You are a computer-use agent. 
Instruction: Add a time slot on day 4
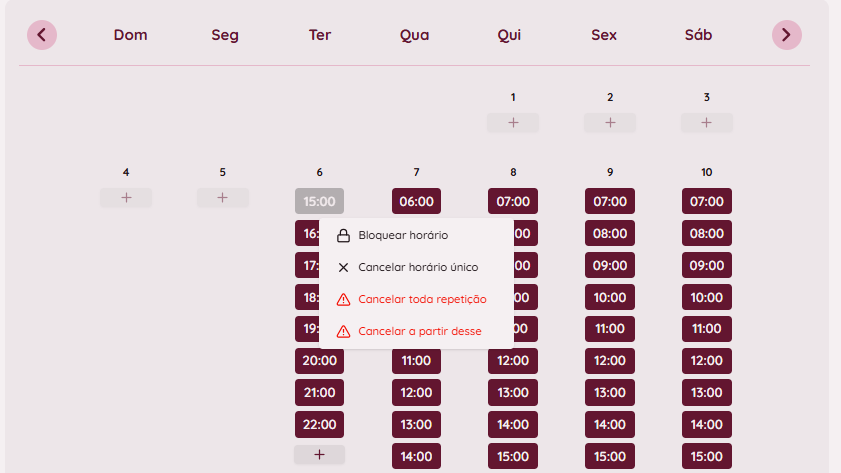point(126,198)
